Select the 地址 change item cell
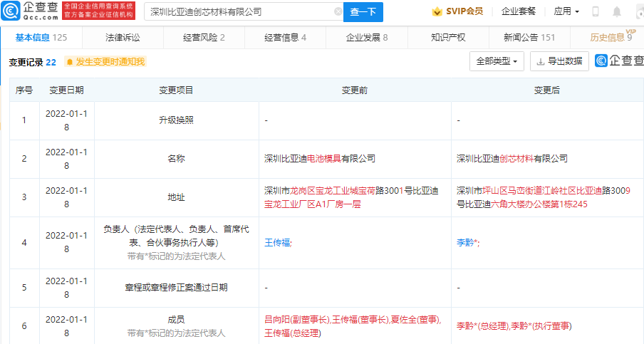Screen dimensions: 644x344 [176, 197]
